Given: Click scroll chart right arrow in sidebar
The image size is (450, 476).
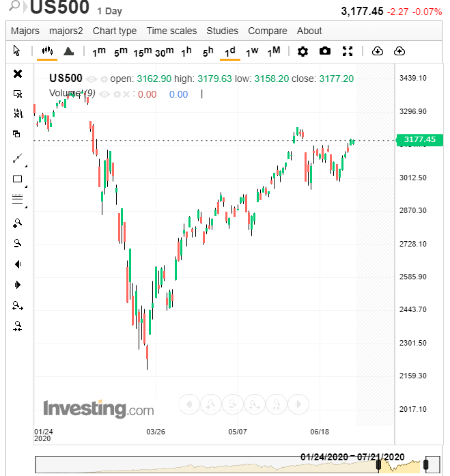Looking at the screenshot, I should pos(18,285).
